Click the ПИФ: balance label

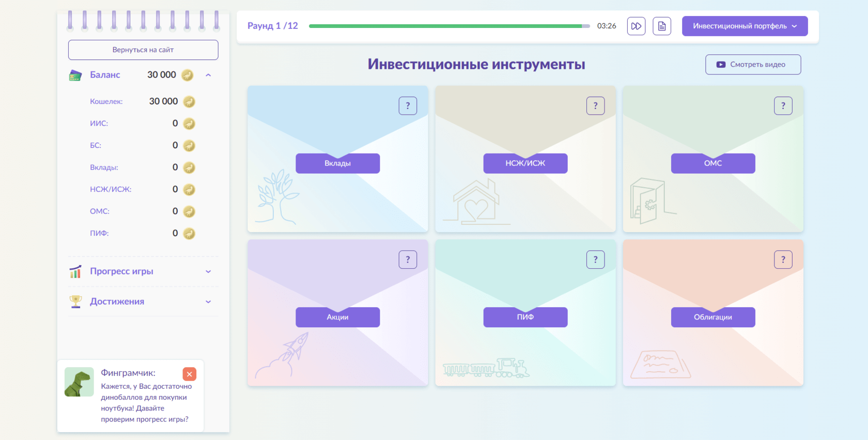pos(99,233)
